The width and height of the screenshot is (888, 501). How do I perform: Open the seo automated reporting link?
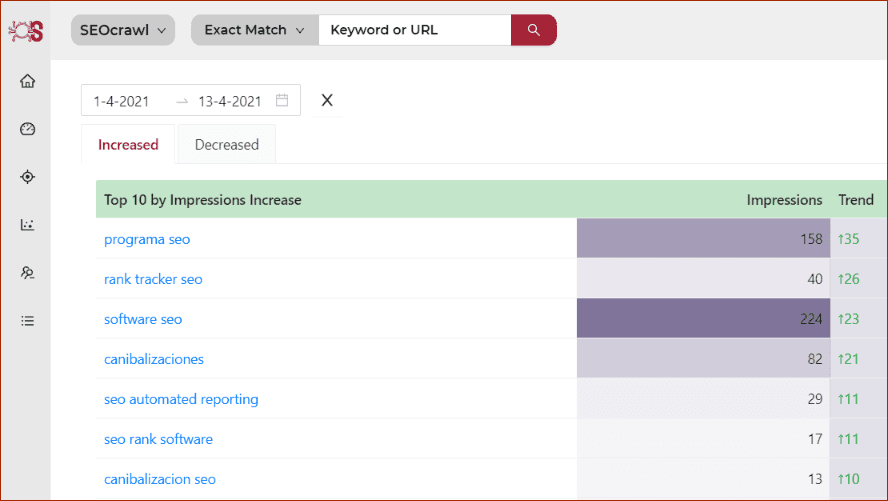coord(181,399)
